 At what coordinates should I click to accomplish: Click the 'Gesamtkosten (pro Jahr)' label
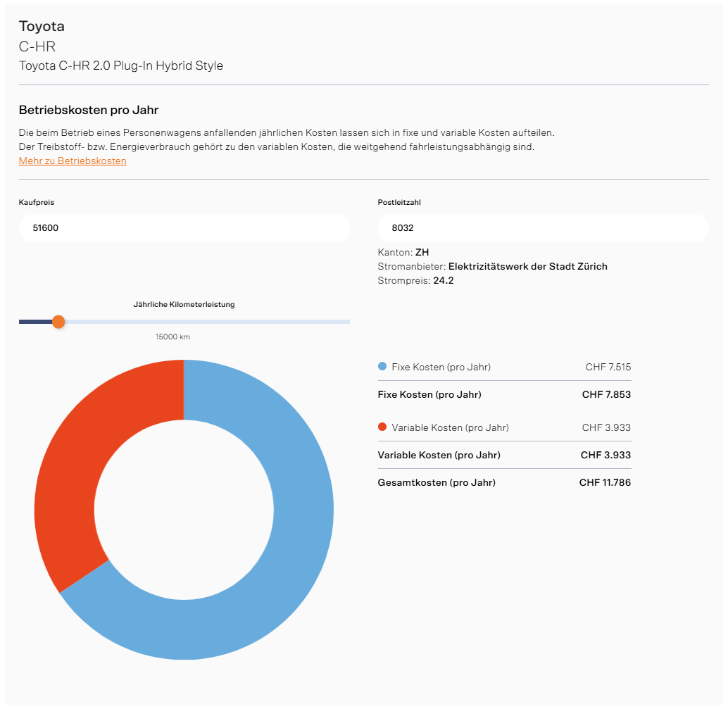437,483
